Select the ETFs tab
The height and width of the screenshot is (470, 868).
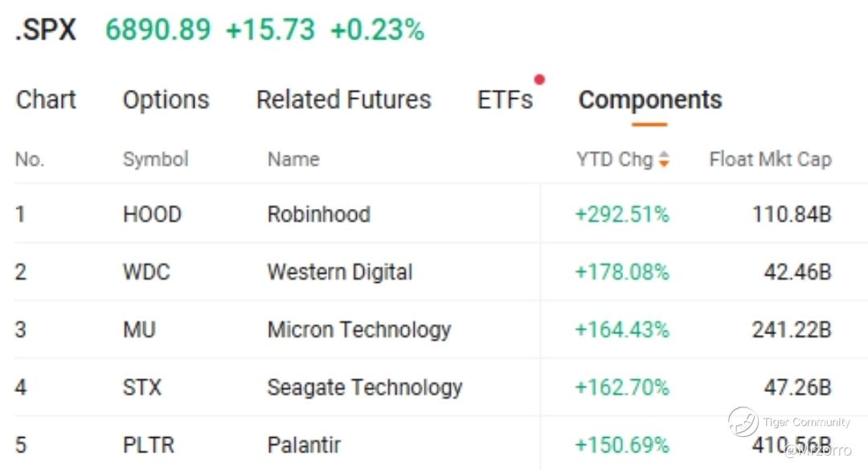pyautogui.click(x=505, y=100)
